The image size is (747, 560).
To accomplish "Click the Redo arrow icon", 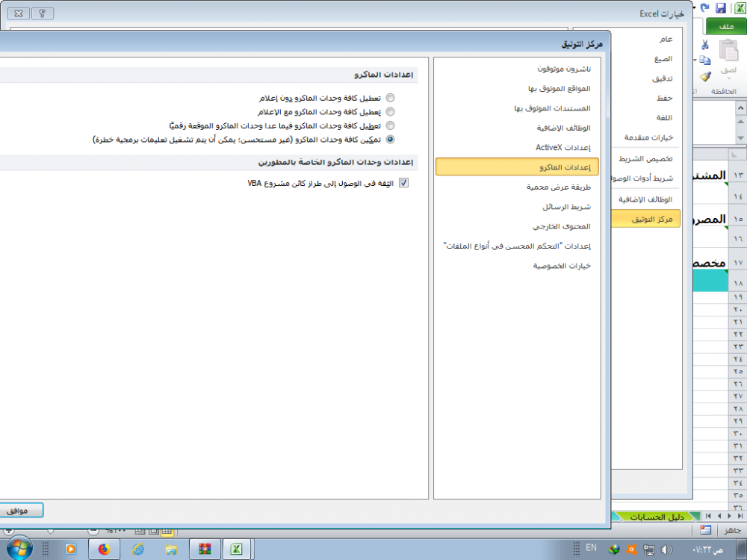I will (705, 8).
